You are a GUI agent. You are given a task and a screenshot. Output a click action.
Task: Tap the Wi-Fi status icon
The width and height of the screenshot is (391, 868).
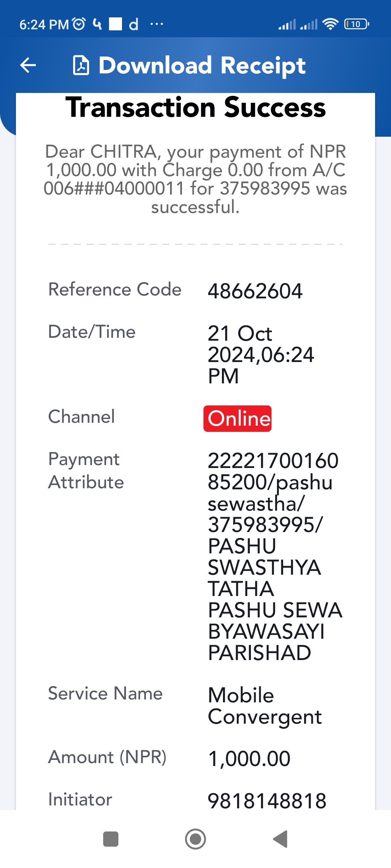[330, 24]
